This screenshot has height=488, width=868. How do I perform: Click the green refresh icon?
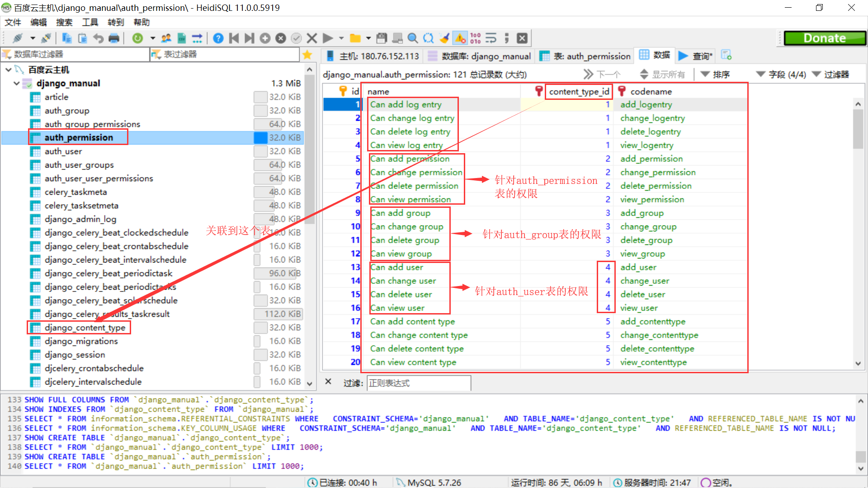[x=137, y=38]
